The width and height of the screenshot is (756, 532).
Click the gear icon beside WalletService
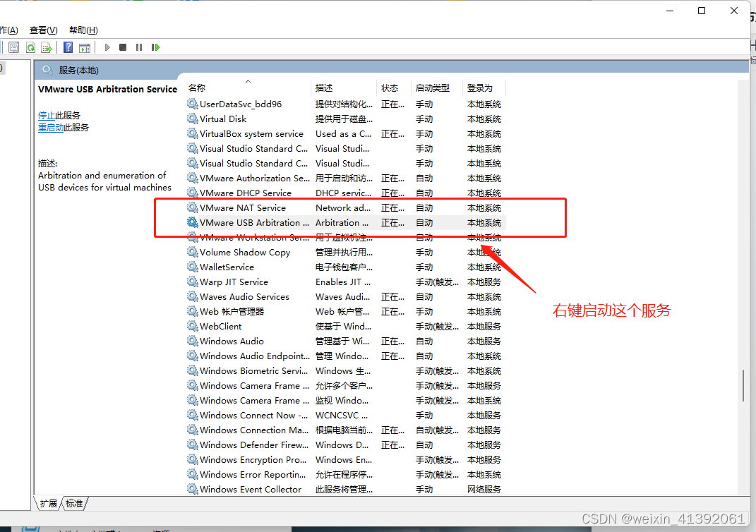[x=193, y=267]
